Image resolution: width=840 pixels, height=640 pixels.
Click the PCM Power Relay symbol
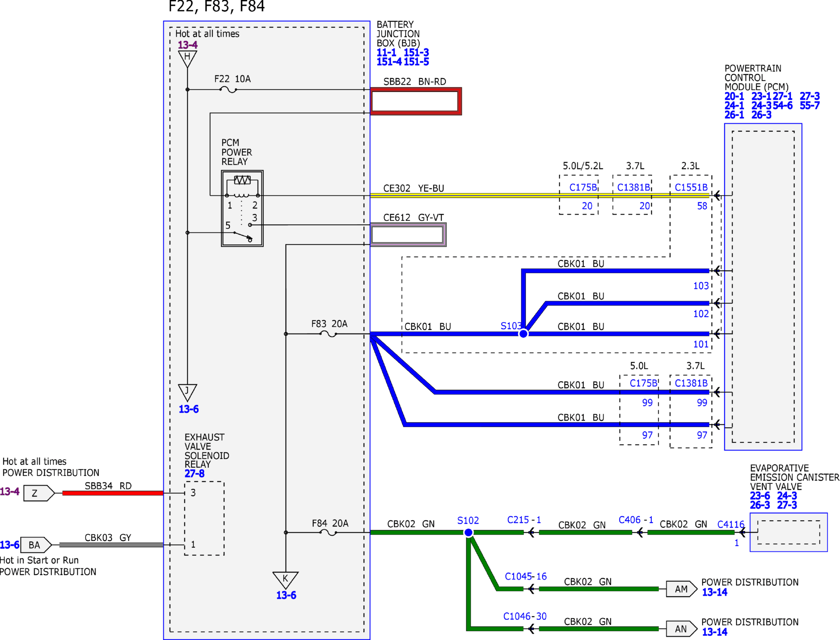pos(242,208)
